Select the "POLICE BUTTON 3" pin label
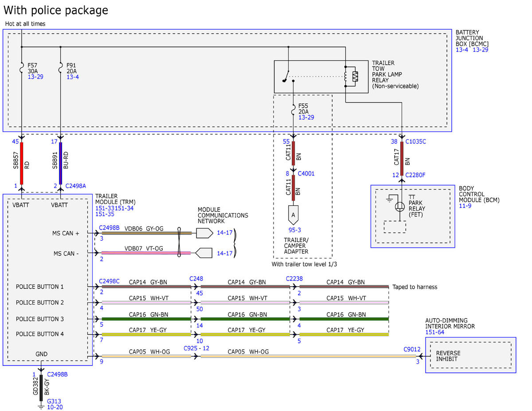532x411 pixels. (40, 319)
